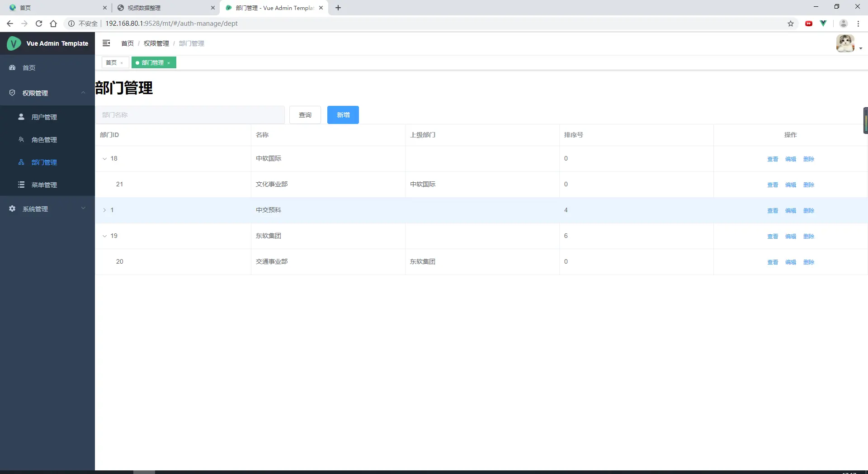Click the browser forward arrow
The height and width of the screenshot is (474, 868).
[24, 24]
